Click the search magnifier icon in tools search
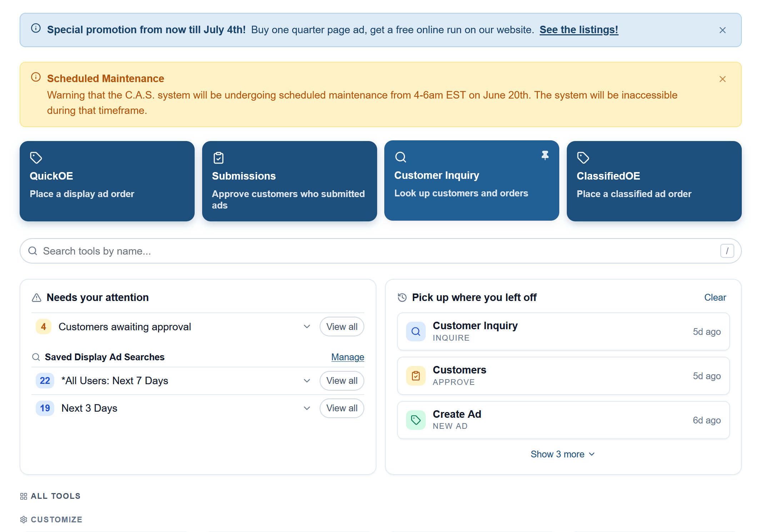765x532 pixels. (x=32, y=251)
